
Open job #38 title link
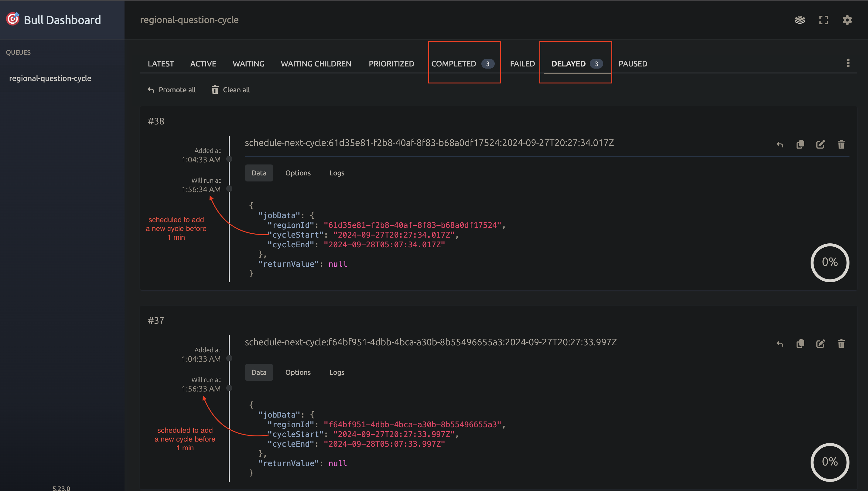(x=429, y=143)
